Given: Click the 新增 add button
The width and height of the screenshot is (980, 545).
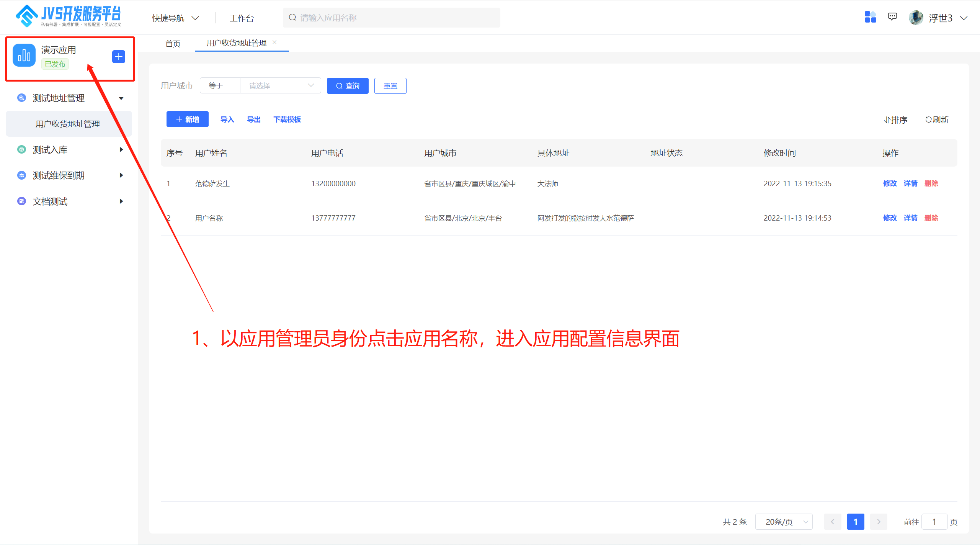Looking at the screenshot, I should coord(188,119).
